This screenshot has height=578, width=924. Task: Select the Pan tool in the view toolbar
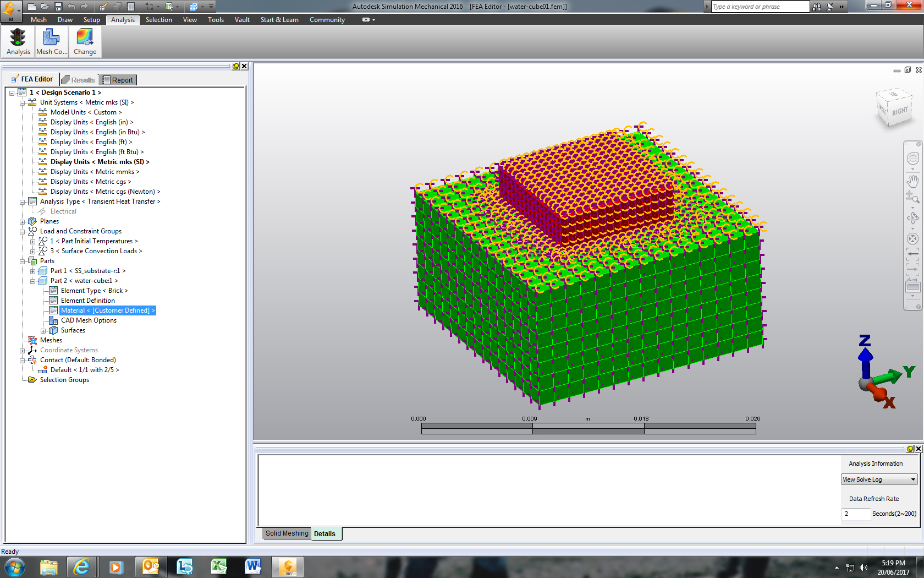tap(912, 181)
